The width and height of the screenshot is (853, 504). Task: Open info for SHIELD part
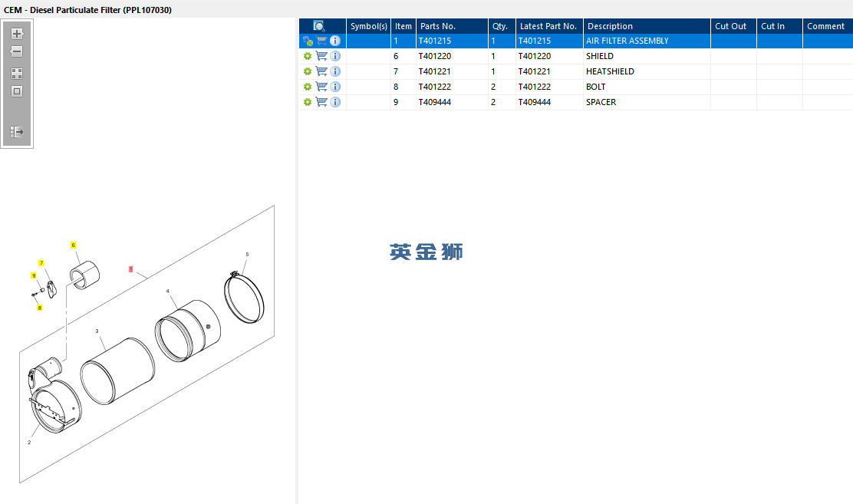(x=335, y=56)
